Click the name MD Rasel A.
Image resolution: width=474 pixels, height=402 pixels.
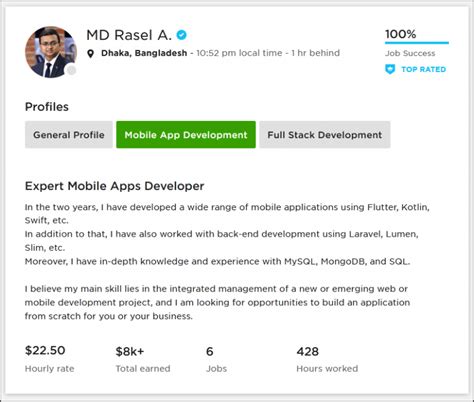[x=129, y=35]
